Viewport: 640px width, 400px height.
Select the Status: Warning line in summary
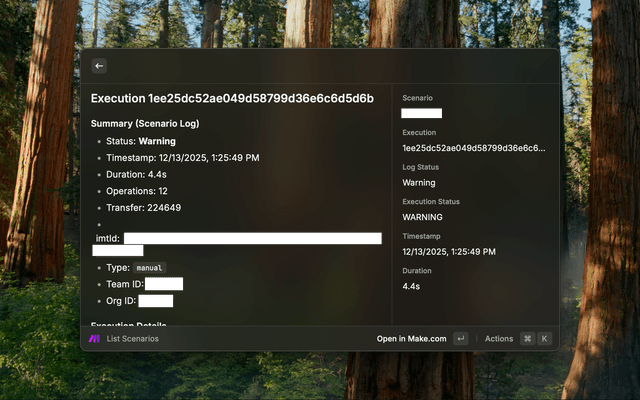(x=141, y=142)
